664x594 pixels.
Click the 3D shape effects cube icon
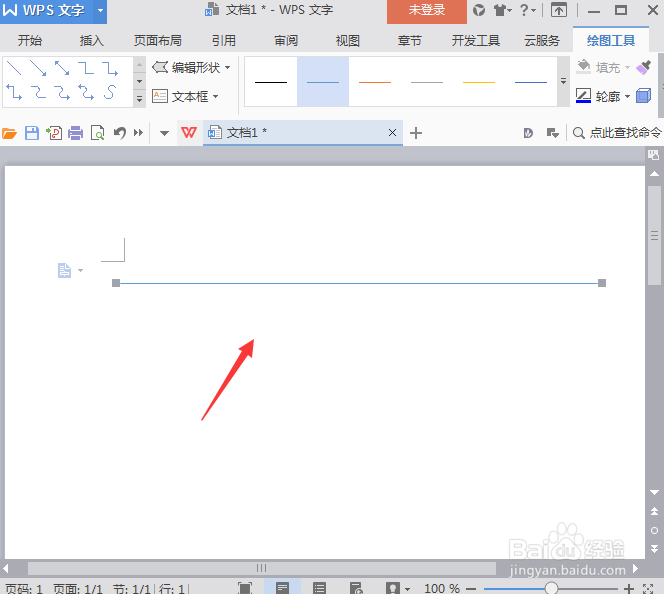(644, 96)
